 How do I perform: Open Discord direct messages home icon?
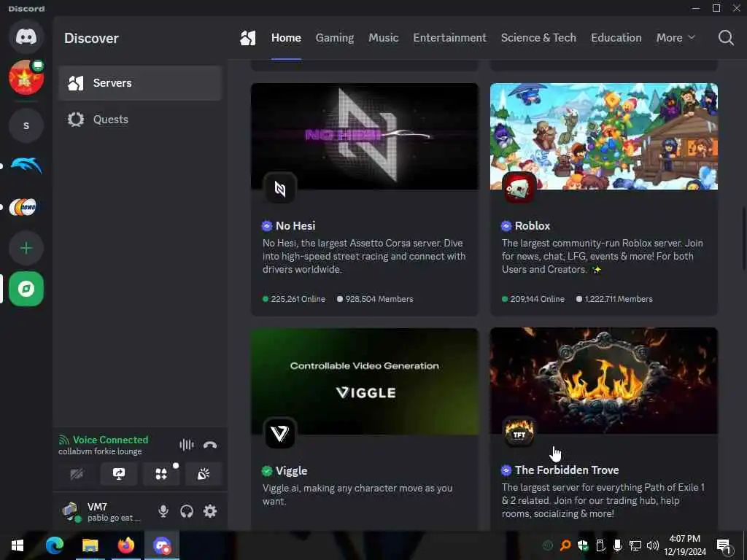pos(26,36)
